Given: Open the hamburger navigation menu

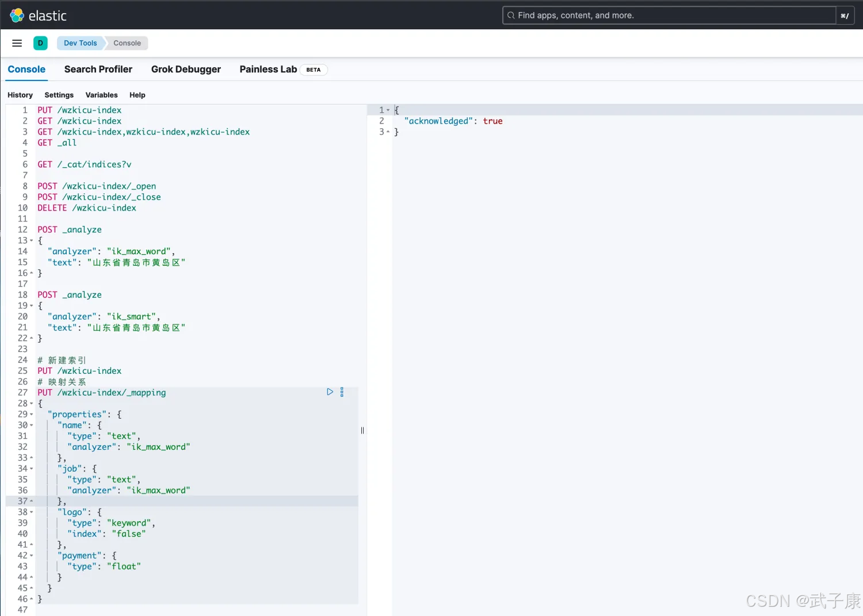Looking at the screenshot, I should coord(17,43).
